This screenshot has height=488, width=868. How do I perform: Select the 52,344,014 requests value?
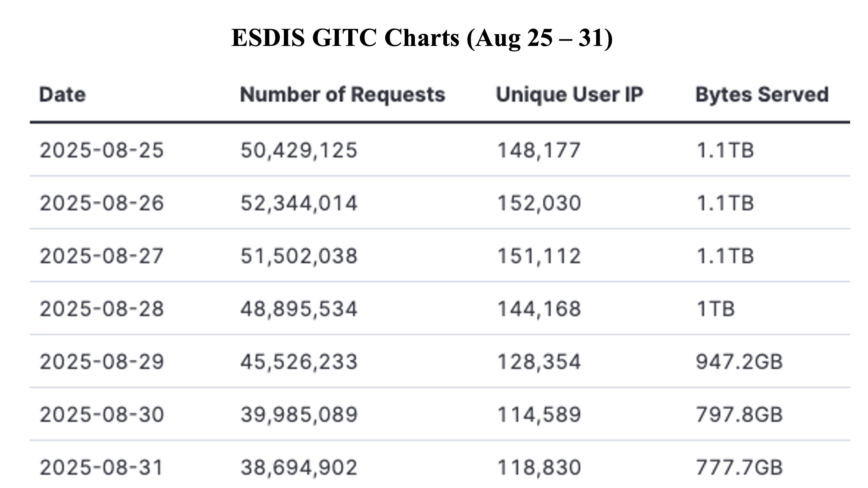coord(298,203)
